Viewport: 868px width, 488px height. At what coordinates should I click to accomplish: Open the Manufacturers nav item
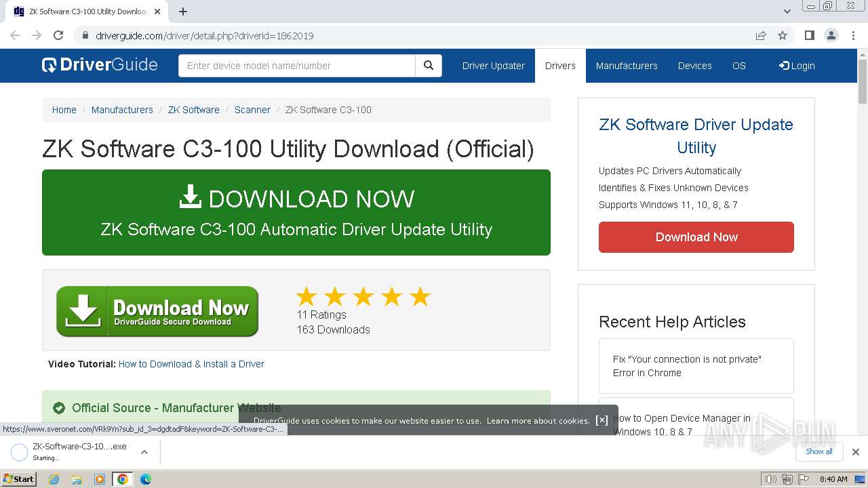click(x=627, y=66)
